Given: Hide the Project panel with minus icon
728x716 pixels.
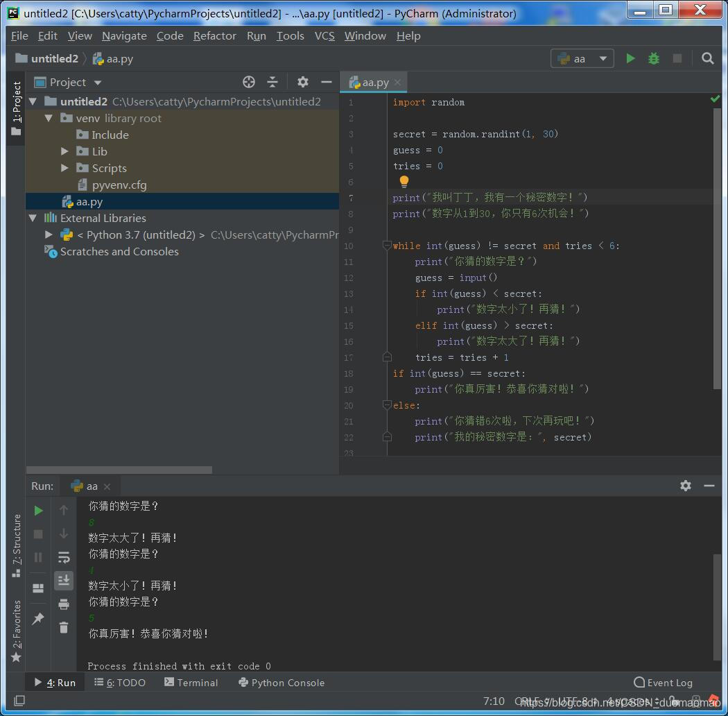Looking at the screenshot, I should pos(327,83).
